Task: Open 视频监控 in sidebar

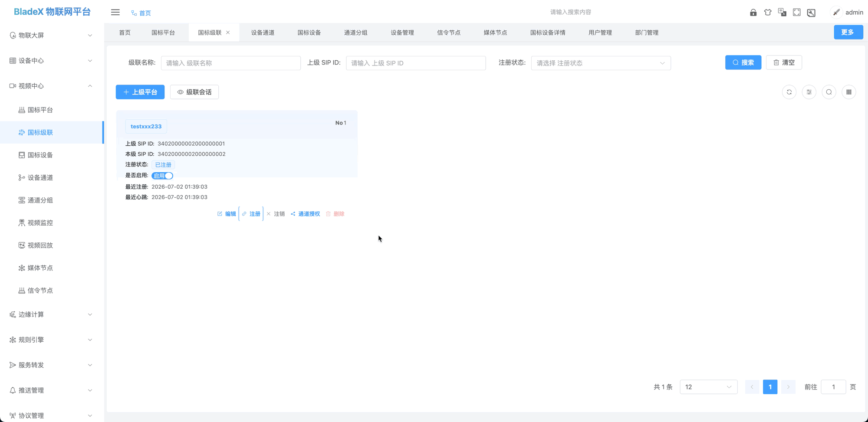Action: point(52,222)
